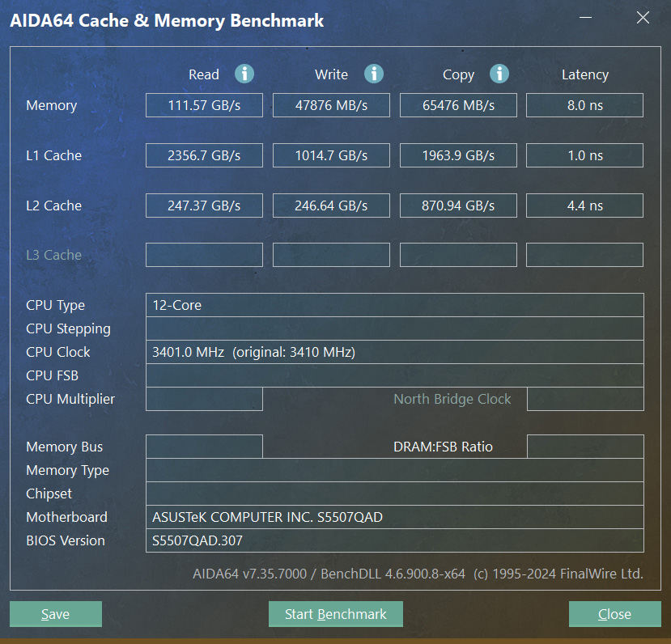Viewport: 671px width, 644px height.
Task: Click the empty Memory Type field
Action: [x=394, y=470]
